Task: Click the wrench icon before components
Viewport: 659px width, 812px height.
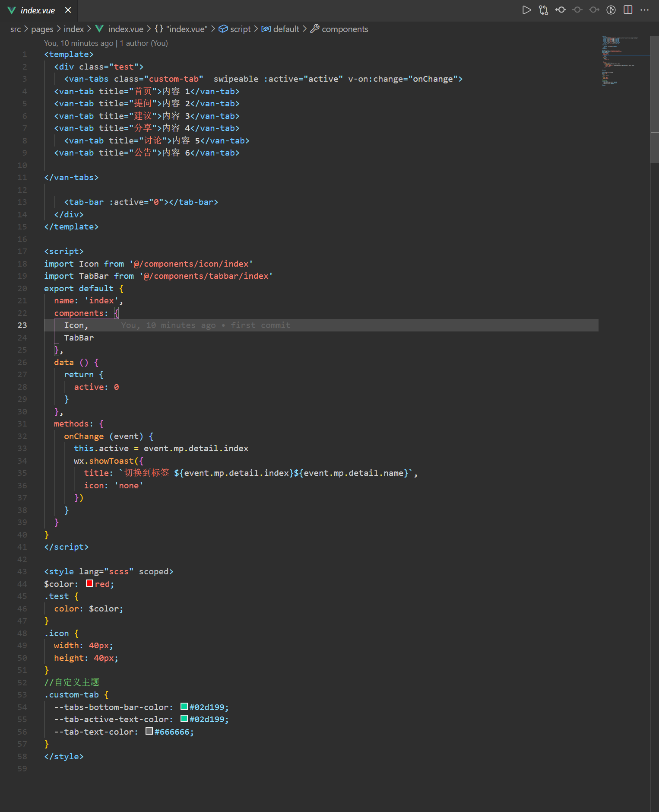Action: 315,29
